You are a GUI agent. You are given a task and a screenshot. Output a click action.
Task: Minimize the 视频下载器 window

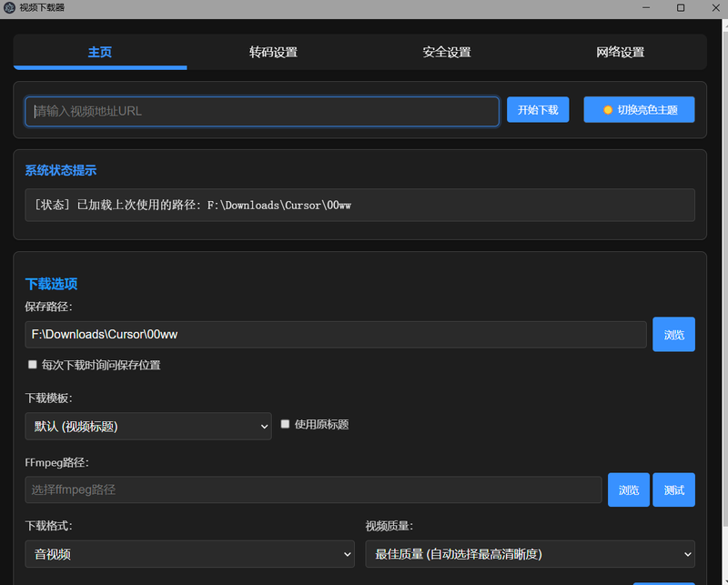point(646,7)
